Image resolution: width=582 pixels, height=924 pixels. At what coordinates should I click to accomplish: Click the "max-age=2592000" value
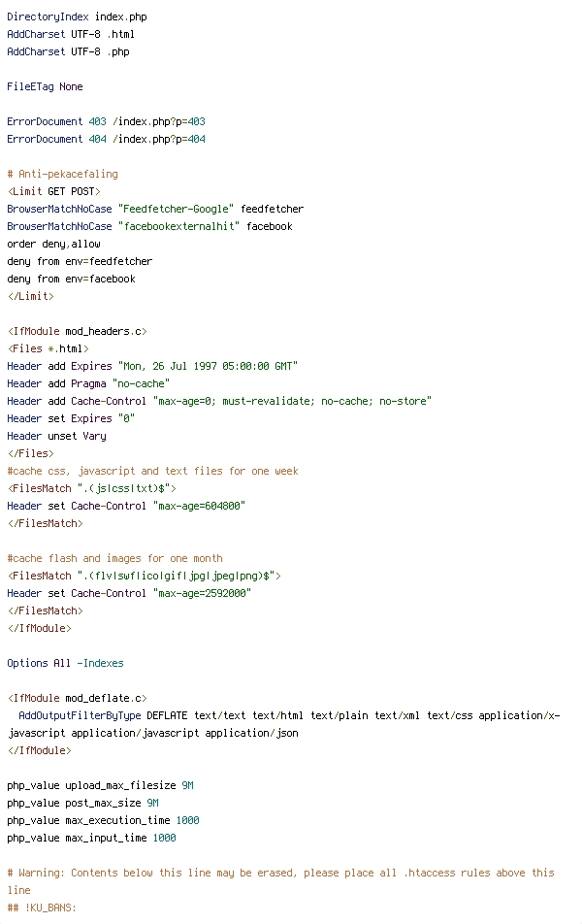(x=202, y=593)
